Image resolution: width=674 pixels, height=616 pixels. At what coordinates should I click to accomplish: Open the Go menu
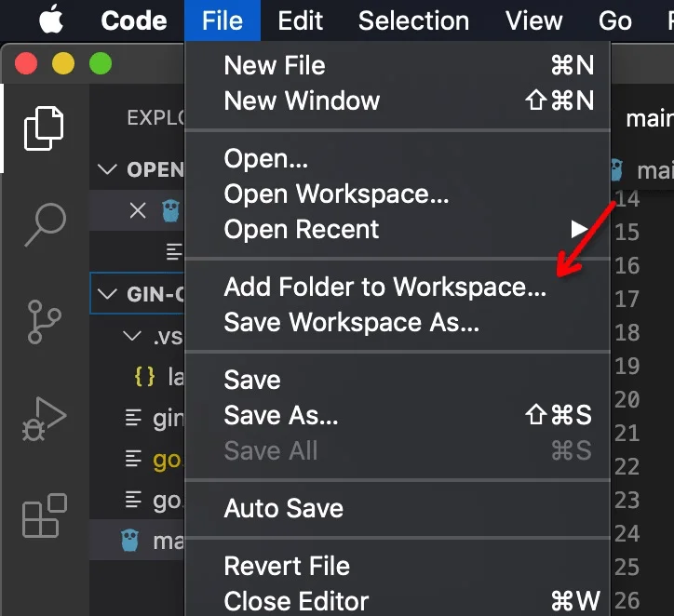[615, 20]
